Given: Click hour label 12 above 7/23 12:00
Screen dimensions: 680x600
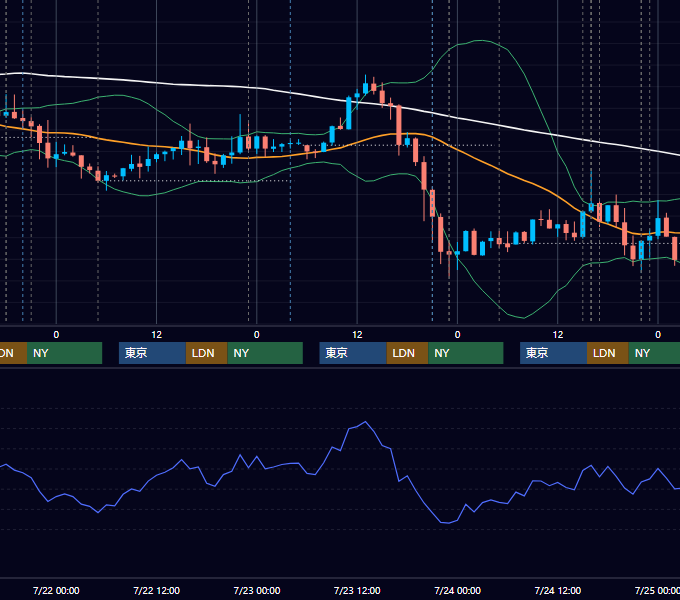Looking at the screenshot, I should [x=357, y=335].
